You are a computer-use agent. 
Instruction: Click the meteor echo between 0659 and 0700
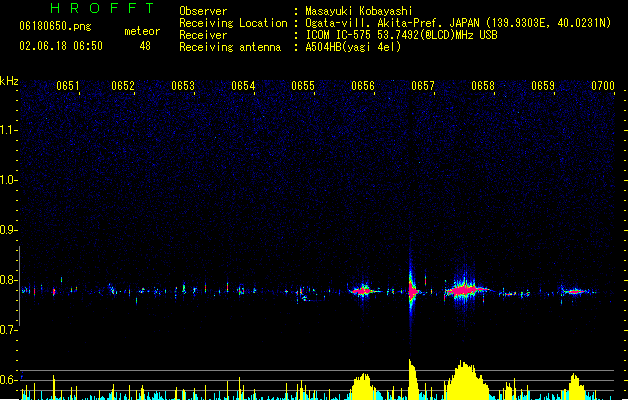576,292
